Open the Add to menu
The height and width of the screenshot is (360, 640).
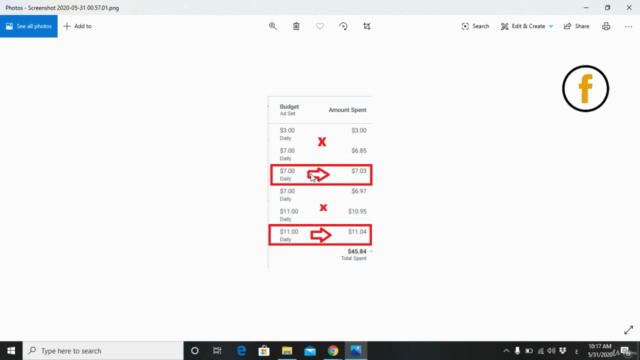coord(78,26)
